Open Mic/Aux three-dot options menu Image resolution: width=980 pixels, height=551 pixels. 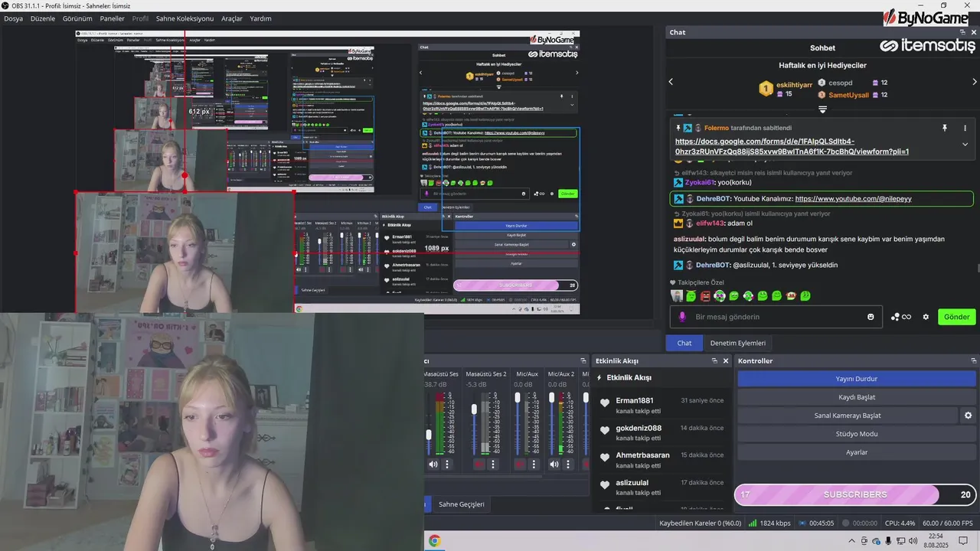pos(535,464)
